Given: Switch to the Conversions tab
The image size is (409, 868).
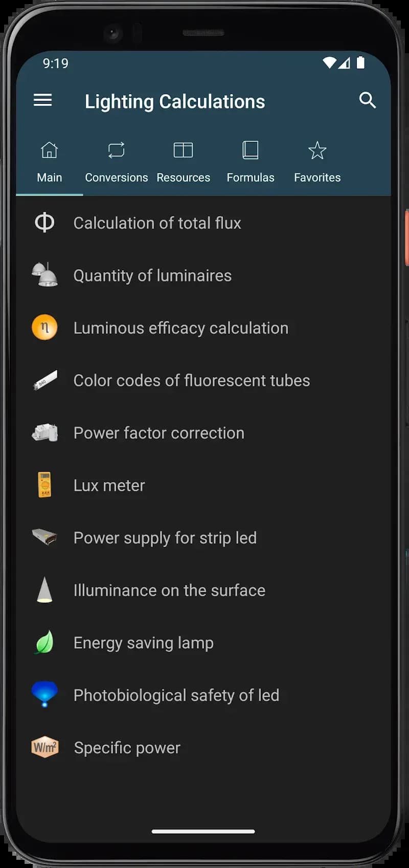Looking at the screenshot, I should click(x=117, y=163).
